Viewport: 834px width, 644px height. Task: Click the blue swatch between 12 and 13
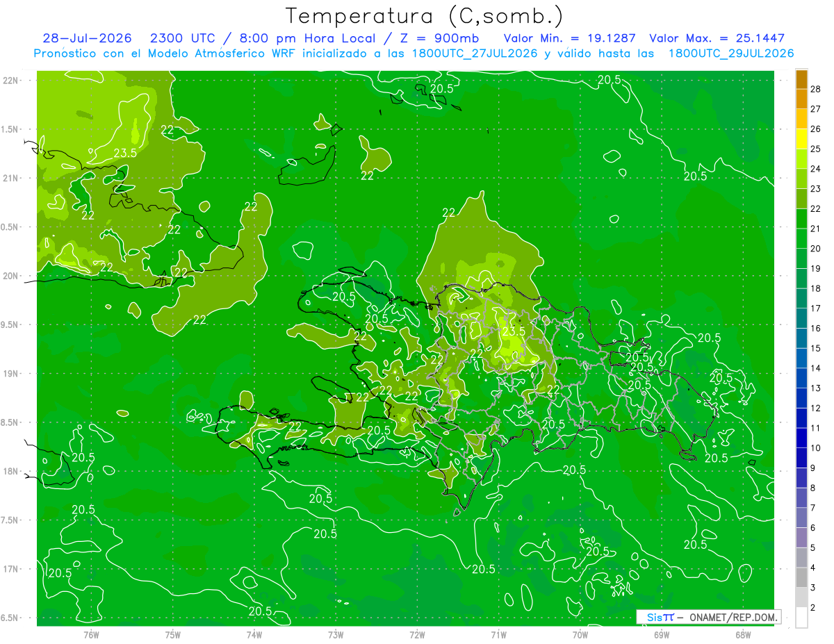(x=801, y=399)
